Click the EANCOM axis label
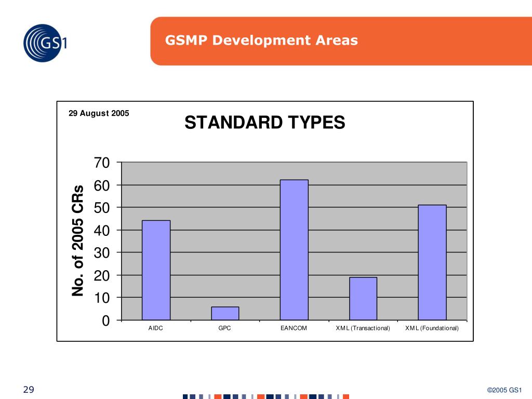 [x=294, y=328]
